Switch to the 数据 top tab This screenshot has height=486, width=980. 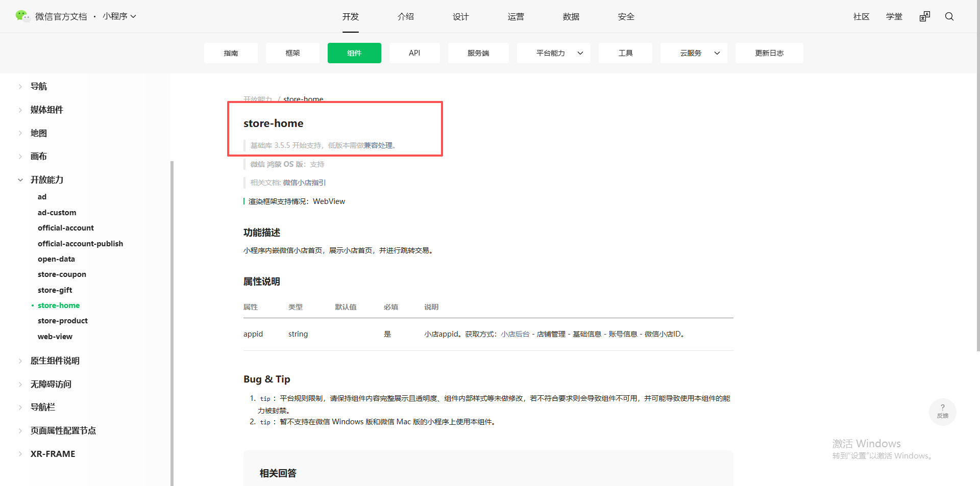click(x=571, y=16)
